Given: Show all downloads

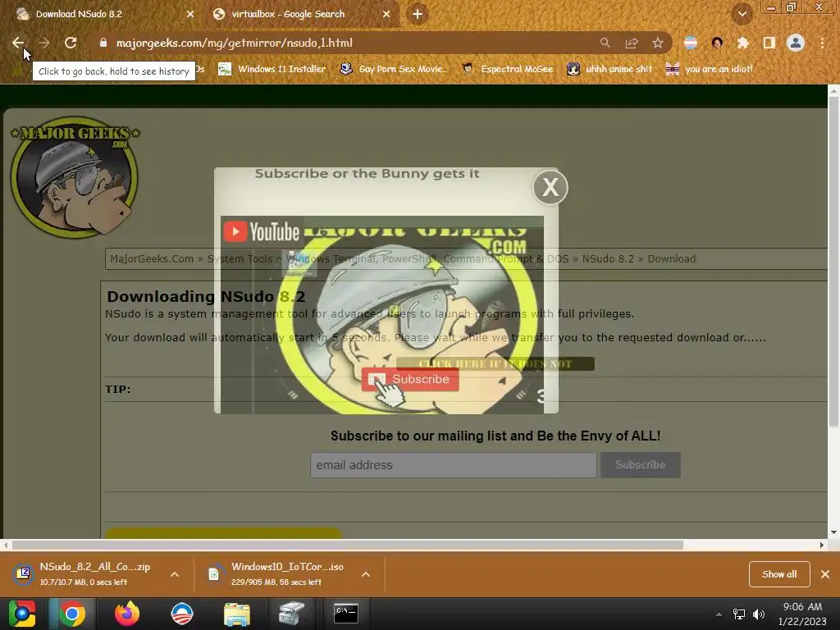Looking at the screenshot, I should point(779,574).
